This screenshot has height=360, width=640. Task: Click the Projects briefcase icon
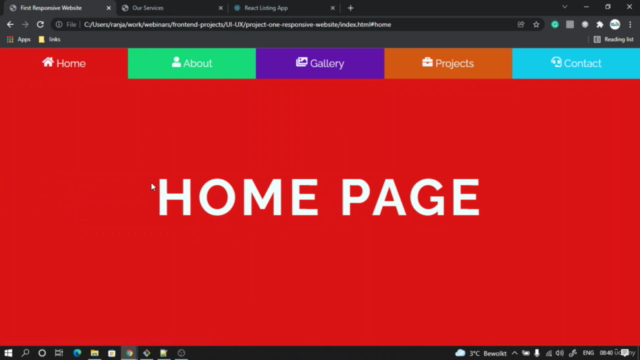[427, 62]
